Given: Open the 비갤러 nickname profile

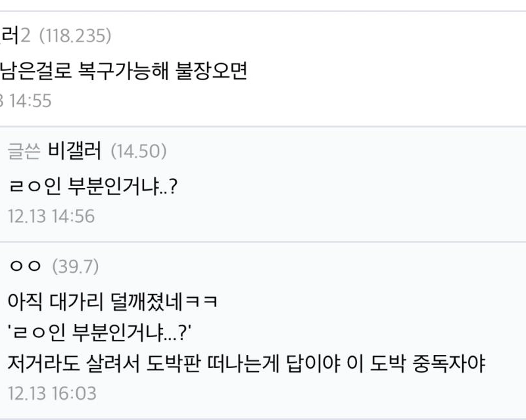Looking at the screenshot, I should click(75, 152).
